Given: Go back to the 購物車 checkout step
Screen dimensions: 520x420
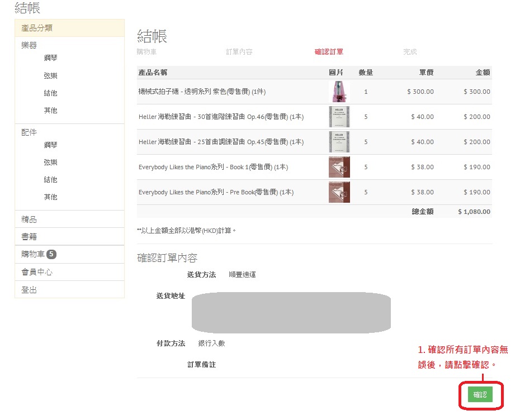Looking at the screenshot, I should [x=146, y=52].
